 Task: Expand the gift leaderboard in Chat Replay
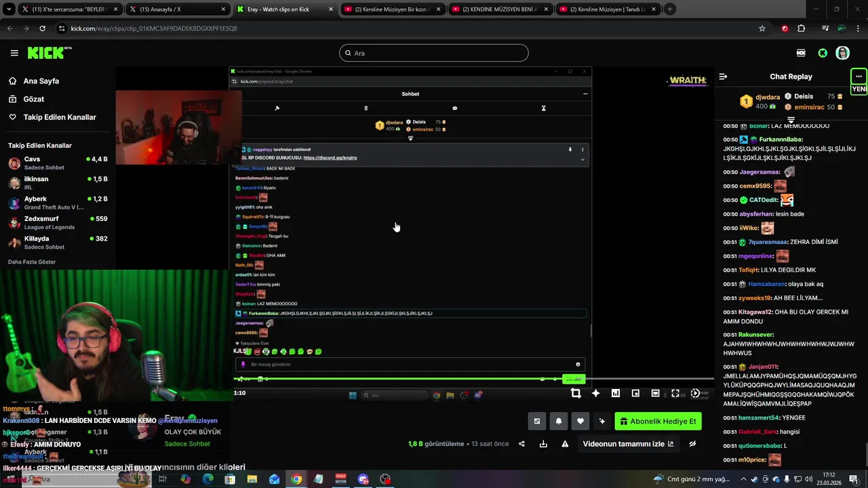tap(791, 120)
